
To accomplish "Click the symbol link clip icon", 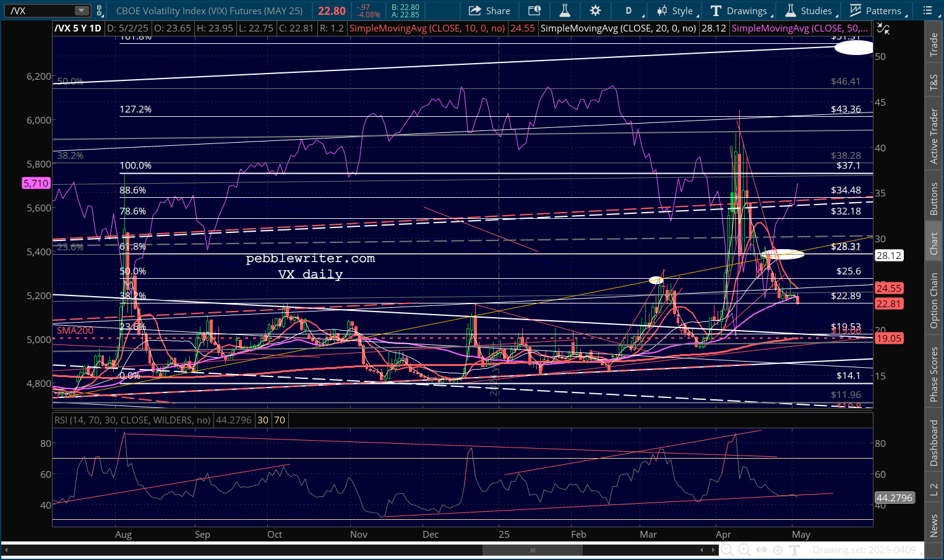I will [99, 11].
